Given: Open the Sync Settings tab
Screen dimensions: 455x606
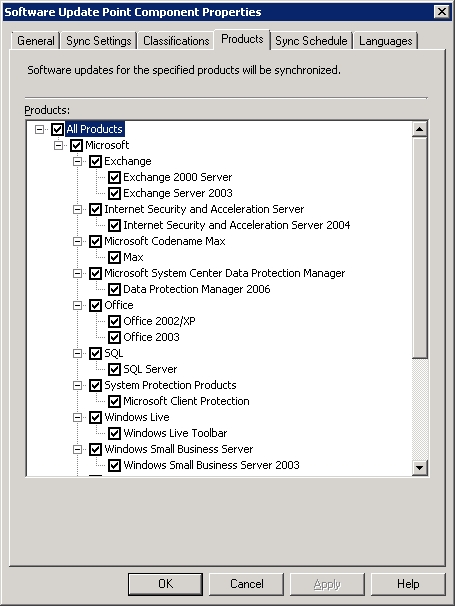Looking at the screenshot, I should click(99, 41).
